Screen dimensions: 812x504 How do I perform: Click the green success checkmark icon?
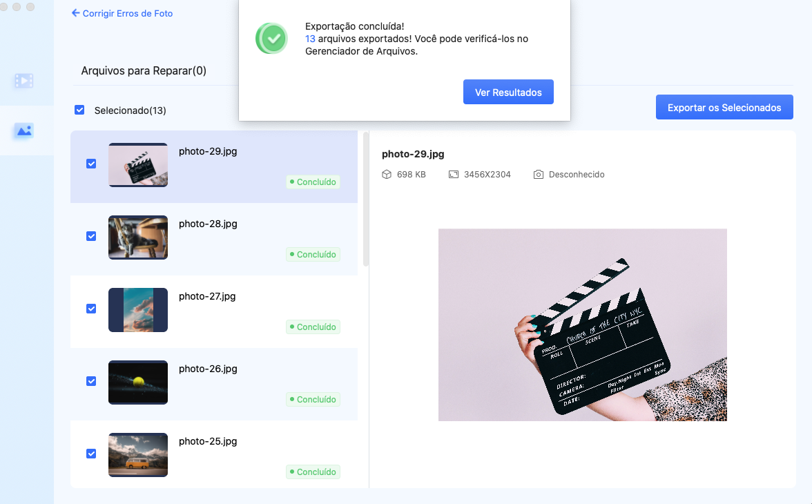271,38
